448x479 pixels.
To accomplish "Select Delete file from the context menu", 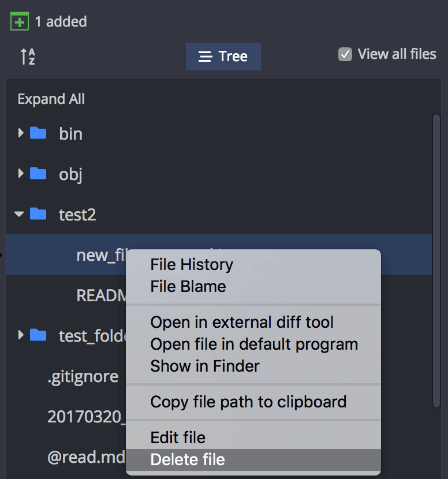I will (186, 459).
